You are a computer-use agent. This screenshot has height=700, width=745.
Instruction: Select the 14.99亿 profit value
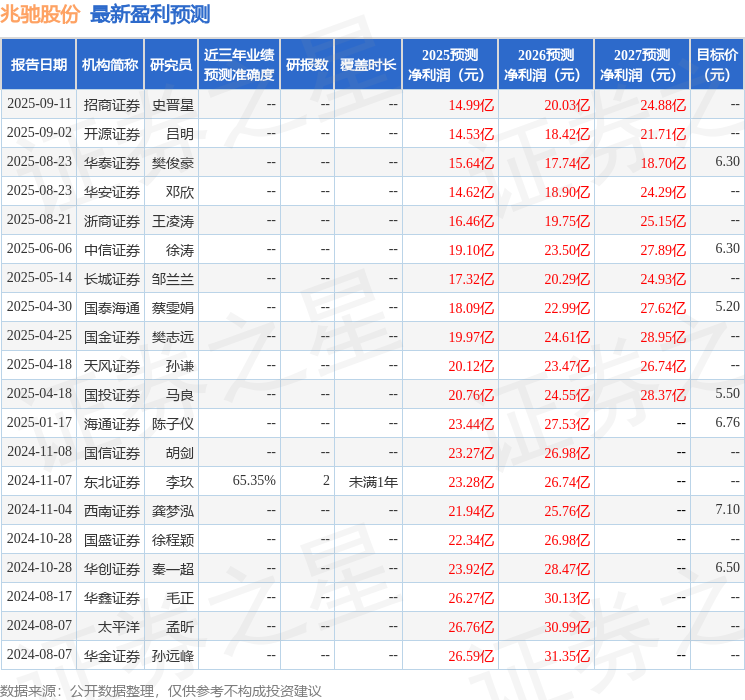tap(471, 105)
